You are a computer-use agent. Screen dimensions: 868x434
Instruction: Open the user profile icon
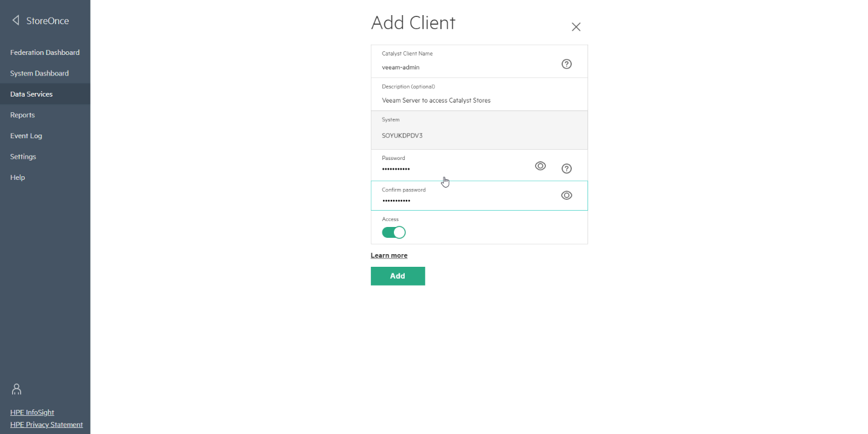pos(17,389)
